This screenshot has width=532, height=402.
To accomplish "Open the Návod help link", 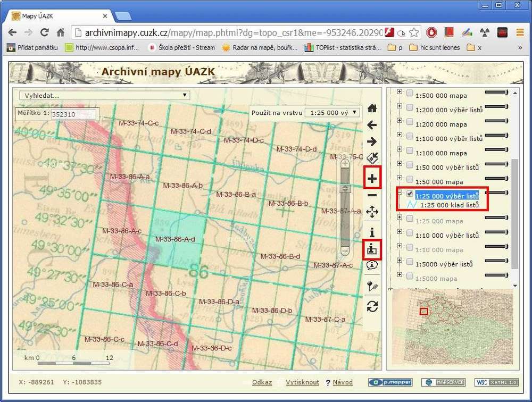I will pos(343,382).
